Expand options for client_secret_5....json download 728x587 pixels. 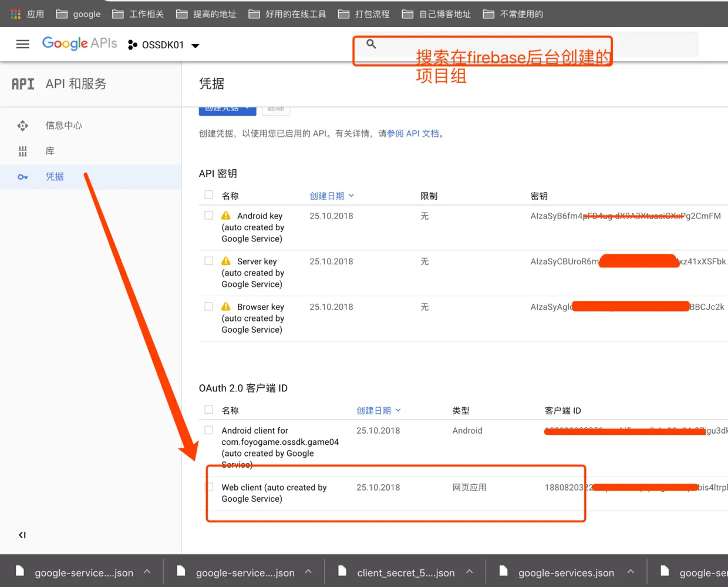[470, 572]
